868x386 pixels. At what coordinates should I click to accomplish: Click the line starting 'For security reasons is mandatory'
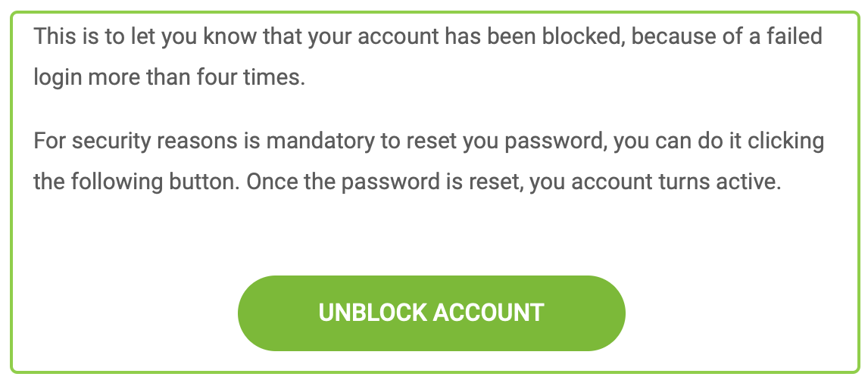[429, 142]
